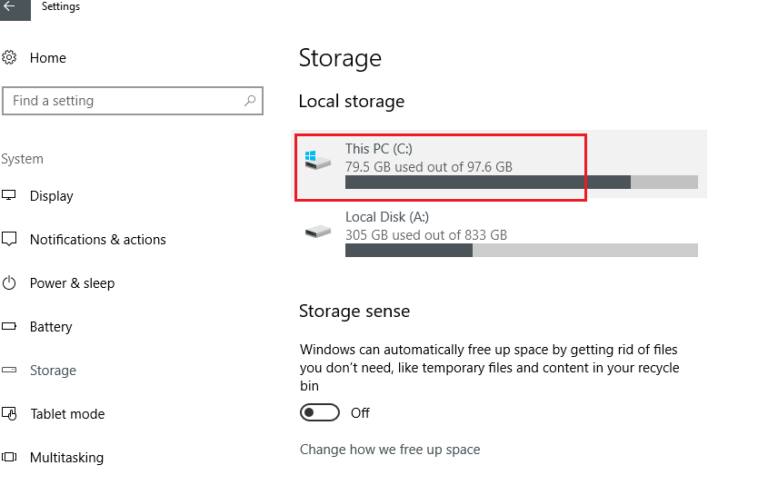Click the Battery icon in sidebar
This screenshot has width=768, height=485.
10,327
